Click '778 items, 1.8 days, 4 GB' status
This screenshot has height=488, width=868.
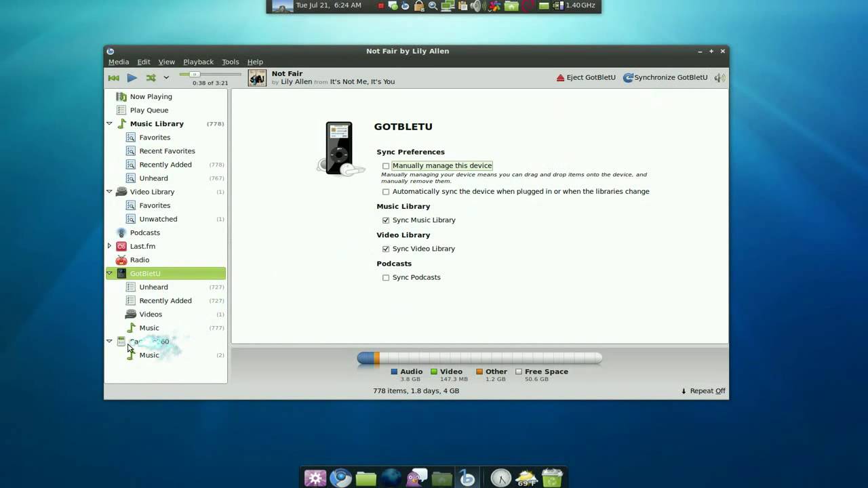(416, 391)
